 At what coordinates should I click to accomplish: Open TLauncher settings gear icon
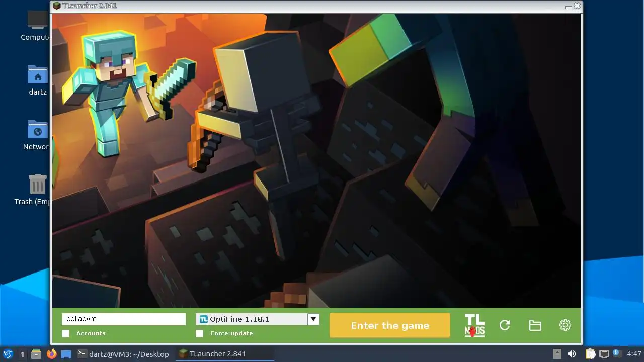click(x=565, y=325)
